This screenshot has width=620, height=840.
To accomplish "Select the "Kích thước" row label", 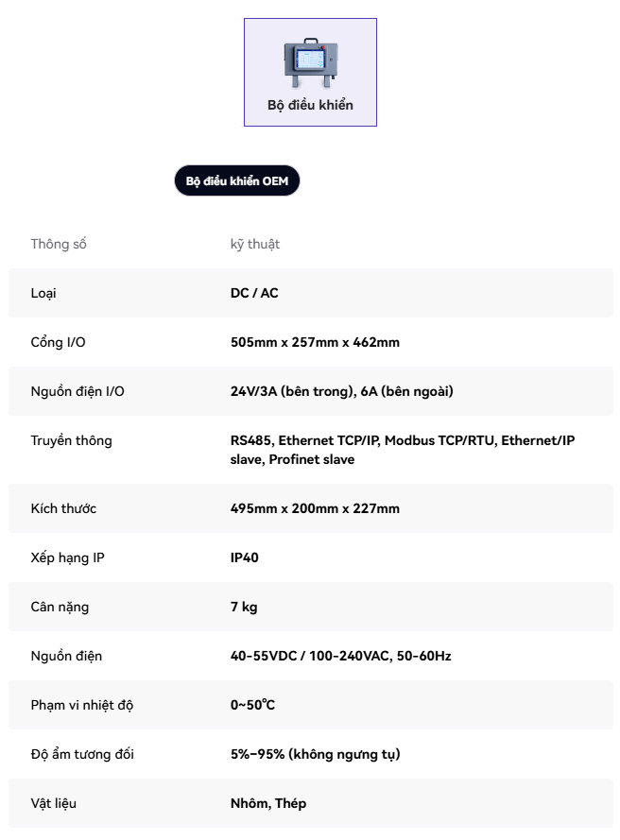I will click(63, 508).
